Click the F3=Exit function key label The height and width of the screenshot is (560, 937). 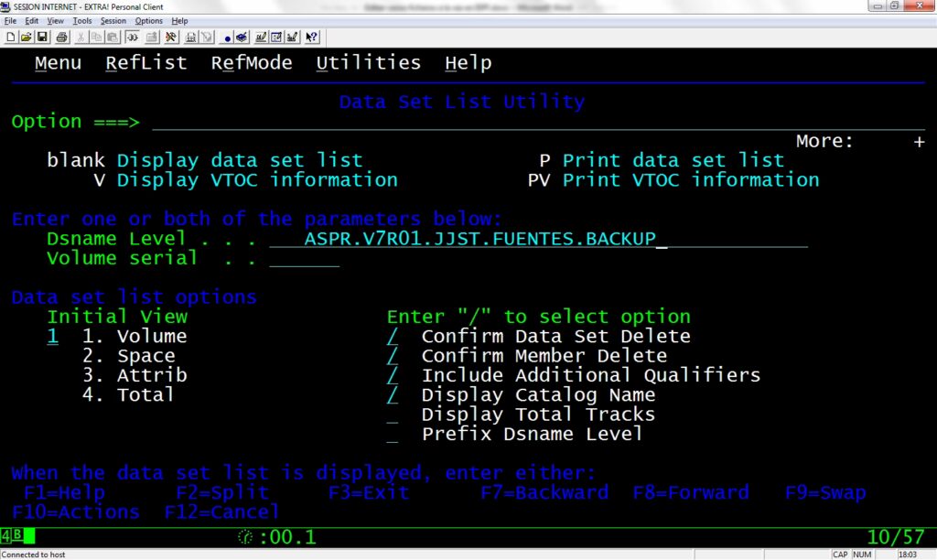pos(368,492)
